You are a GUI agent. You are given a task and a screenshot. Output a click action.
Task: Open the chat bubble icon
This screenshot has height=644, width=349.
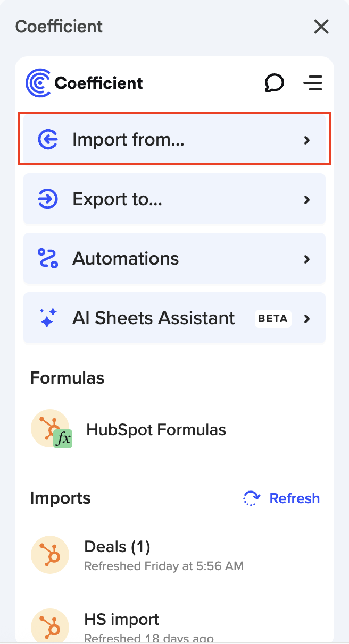pyautogui.click(x=274, y=83)
